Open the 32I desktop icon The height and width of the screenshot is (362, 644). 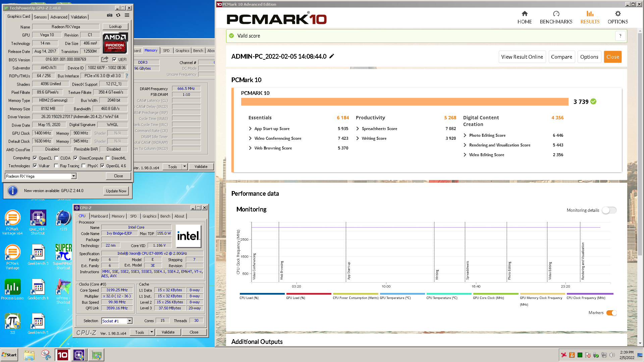(12, 324)
